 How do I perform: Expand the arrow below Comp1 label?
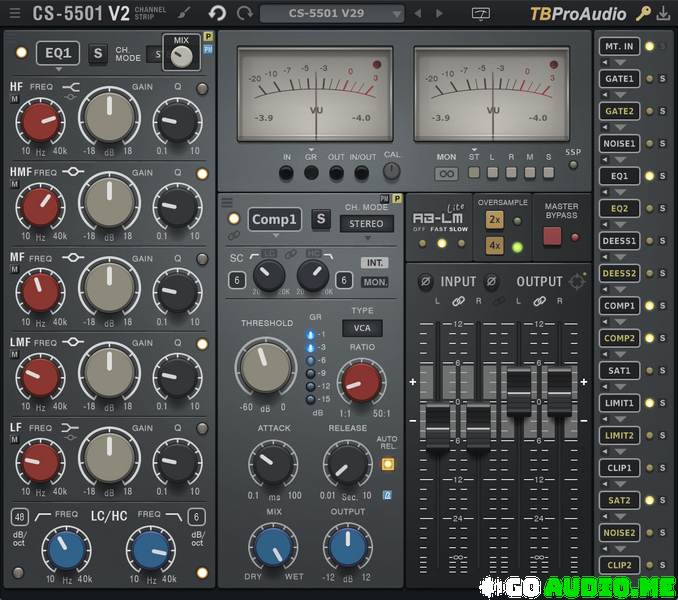[276, 236]
